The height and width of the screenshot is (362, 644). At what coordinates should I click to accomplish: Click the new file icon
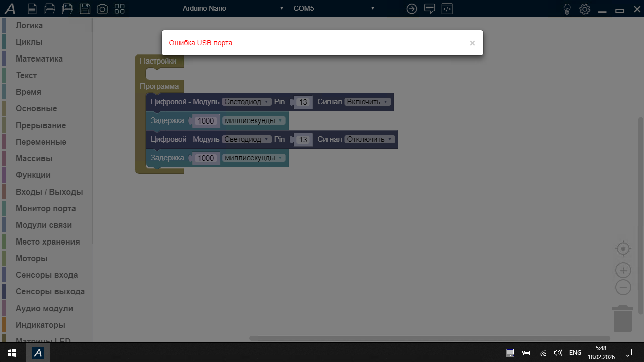tap(32, 9)
